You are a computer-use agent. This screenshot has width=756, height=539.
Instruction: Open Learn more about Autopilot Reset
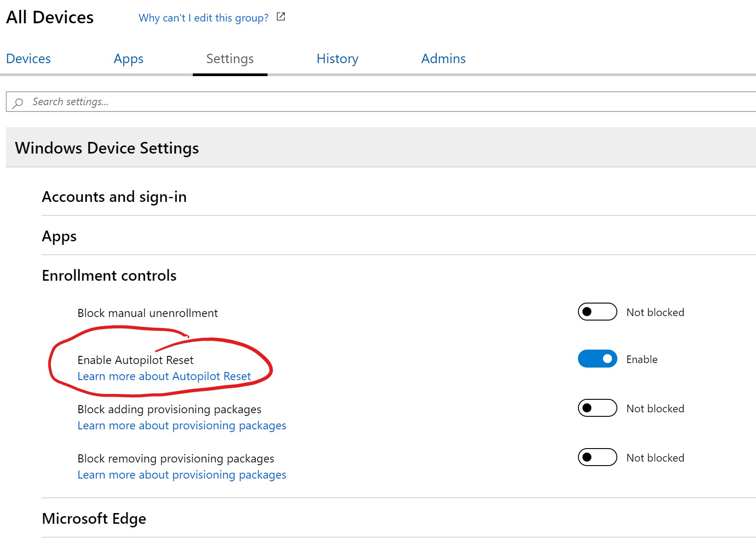(x=164, y=376)
